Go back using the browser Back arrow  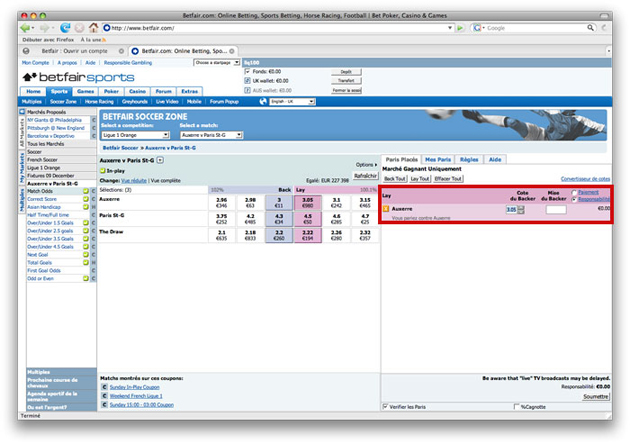(x=25, y=28)
